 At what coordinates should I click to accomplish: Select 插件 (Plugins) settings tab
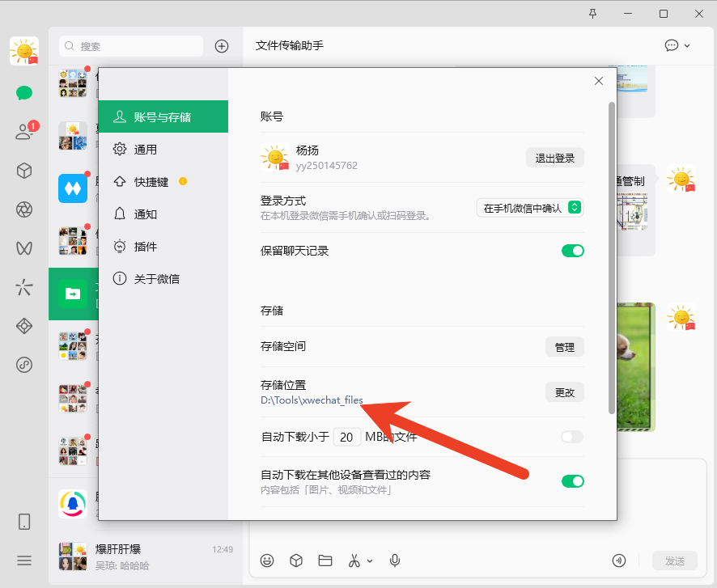(163, 247)
